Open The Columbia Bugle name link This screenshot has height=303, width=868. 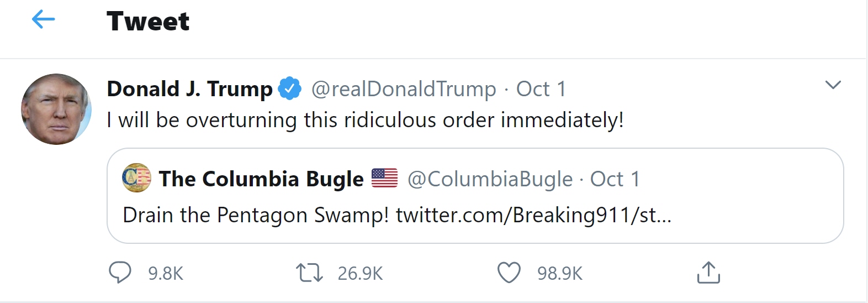tap(261, 179)
